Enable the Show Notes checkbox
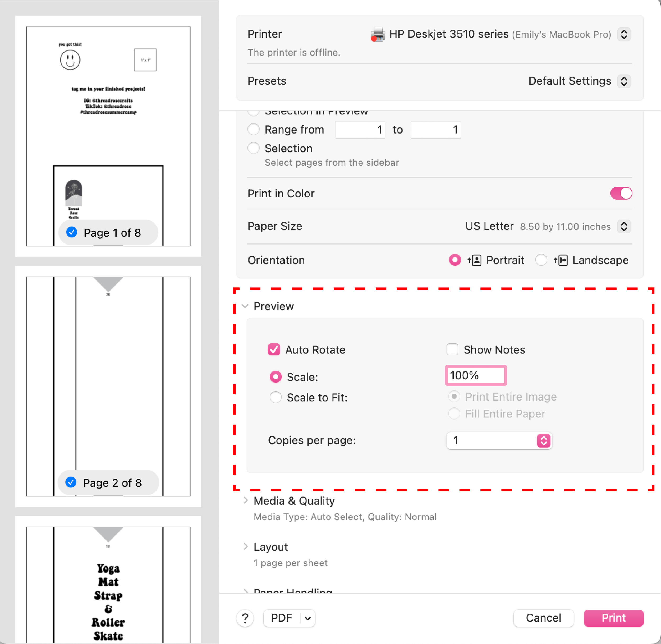Screen dimensions: 661x644 point(452,349)
